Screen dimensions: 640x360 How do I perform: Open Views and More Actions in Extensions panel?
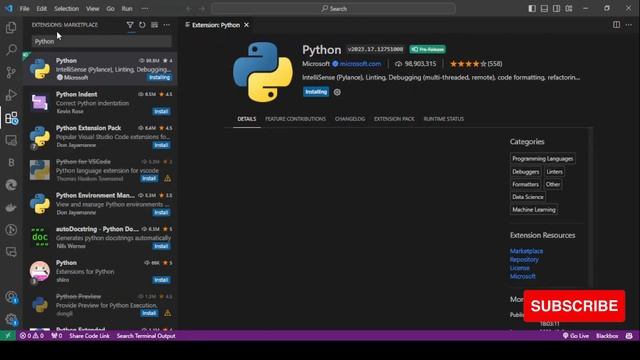pos(167,25)
